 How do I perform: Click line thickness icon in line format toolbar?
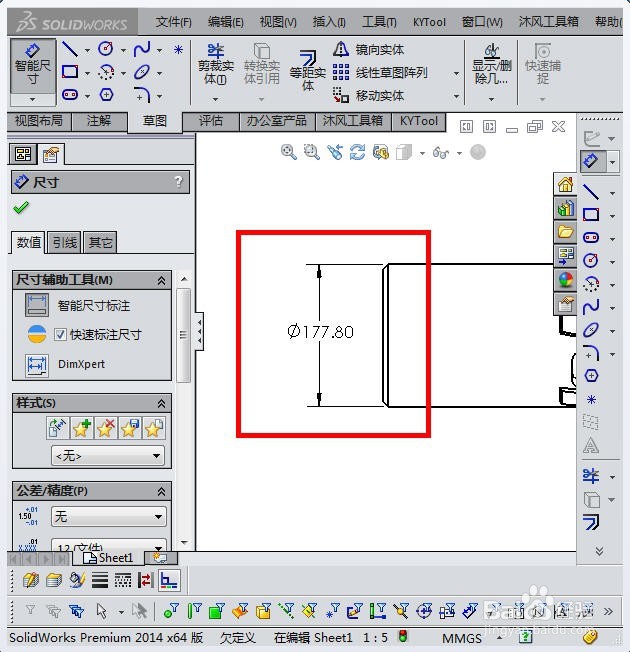(100, 580)
